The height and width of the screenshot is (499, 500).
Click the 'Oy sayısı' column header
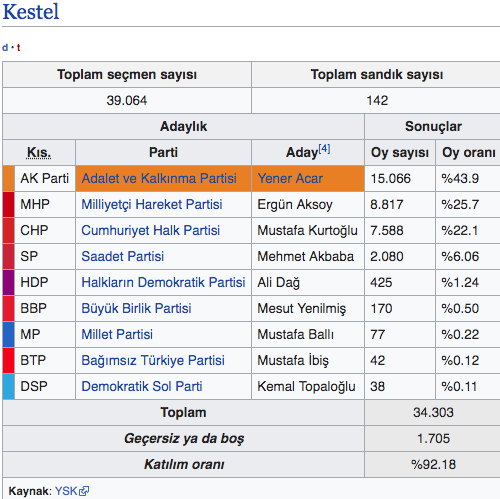[x=400, y=152]
